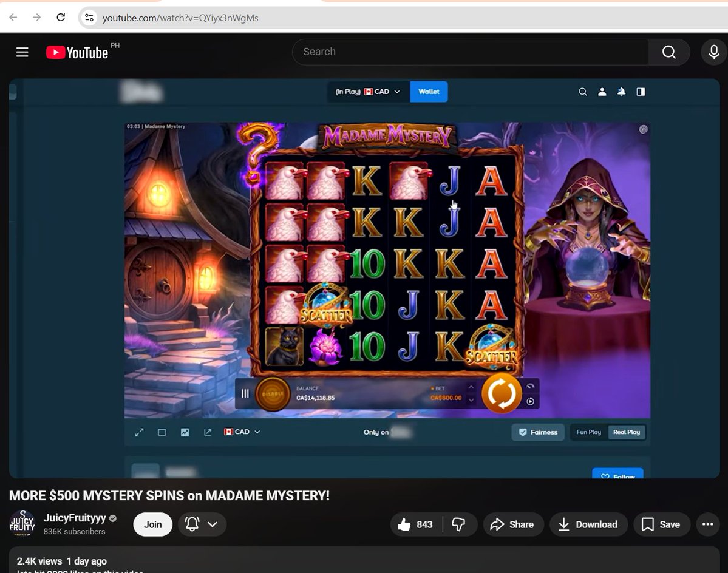Go forward in the browser

(36, 18)
